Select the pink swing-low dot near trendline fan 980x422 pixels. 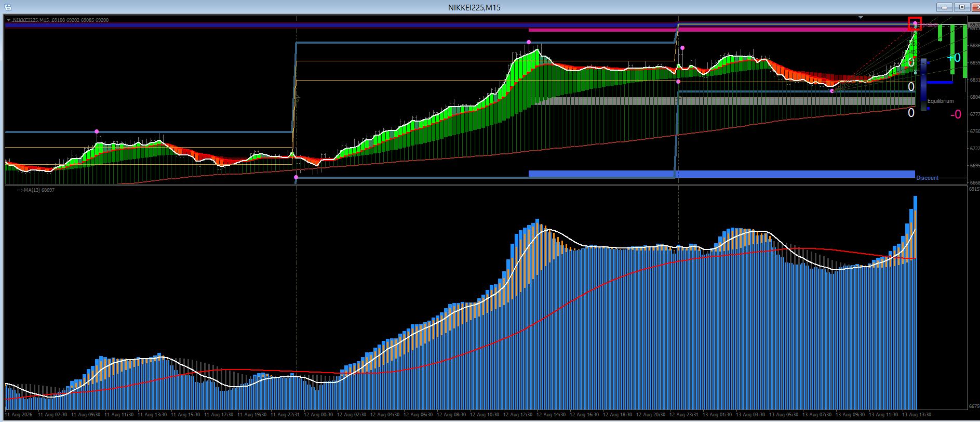(x=832, y=91)
